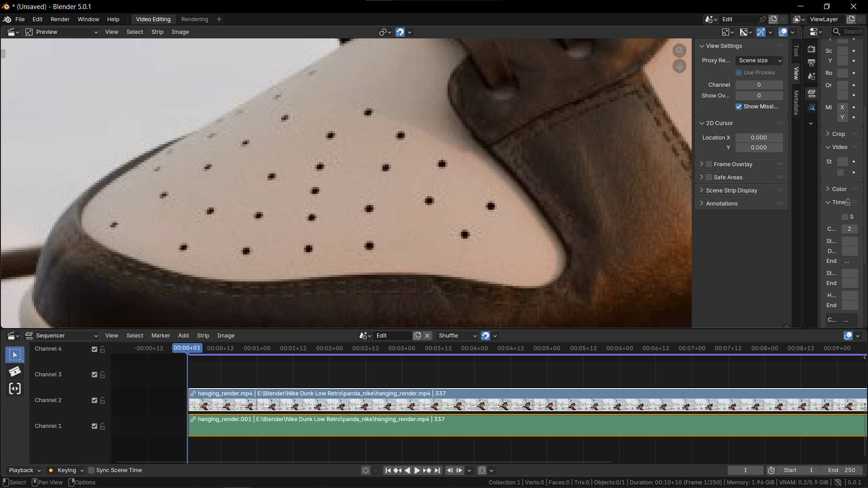Unlink the Edit scene in sequencer header
Image resolution: width=868 pixels, height=488 pixels.
pyautogui.click(x=427, y=336)
